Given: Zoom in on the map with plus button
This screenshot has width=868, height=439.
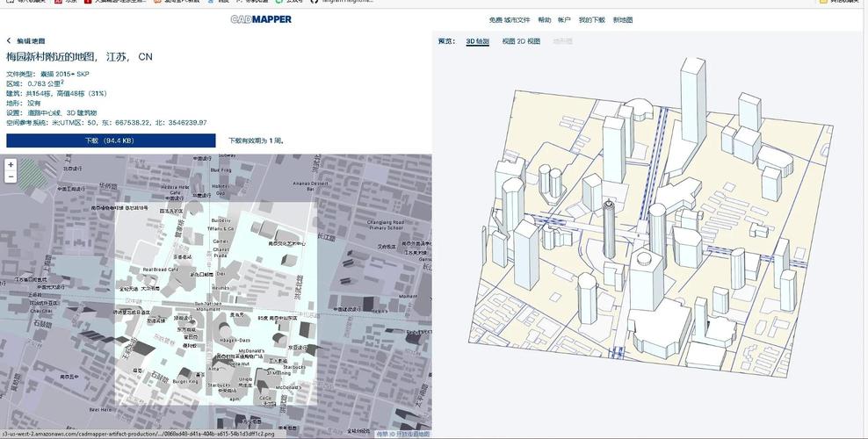Looking at the screenshot, I should tap(11, 165).
